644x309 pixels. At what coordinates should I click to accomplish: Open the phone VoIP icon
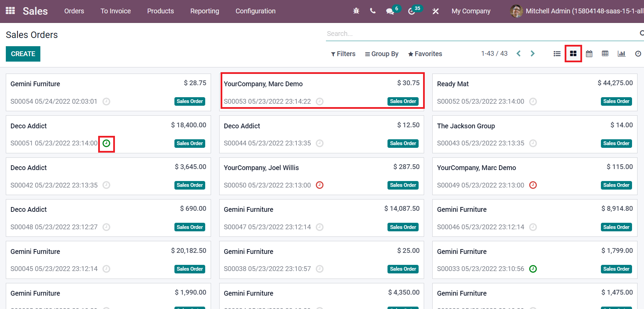tap(373, 11)
